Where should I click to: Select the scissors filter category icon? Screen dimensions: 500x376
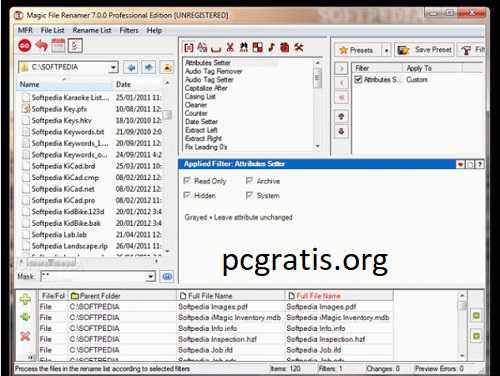tap(230, 47)
